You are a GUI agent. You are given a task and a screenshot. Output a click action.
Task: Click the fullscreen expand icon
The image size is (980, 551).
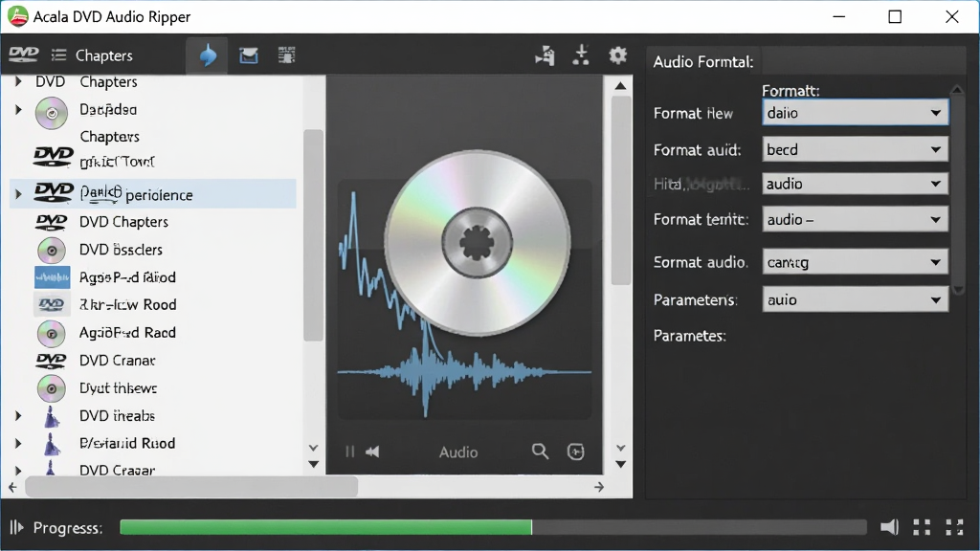click(954, 527)
